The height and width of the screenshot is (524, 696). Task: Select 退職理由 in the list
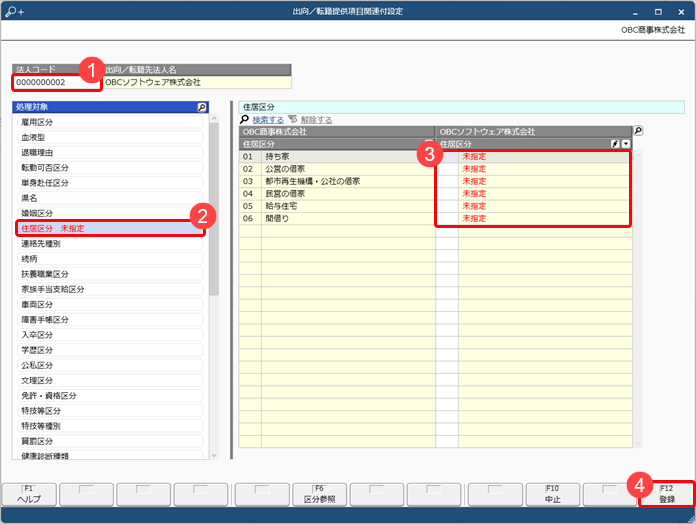[110, 152]
